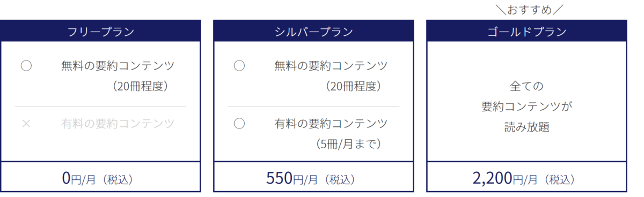Viewport: 644px width, 197px height.
Task: Click 無料の要約コンテンツ text in silver plan
Action: click(x=331, y=66)
